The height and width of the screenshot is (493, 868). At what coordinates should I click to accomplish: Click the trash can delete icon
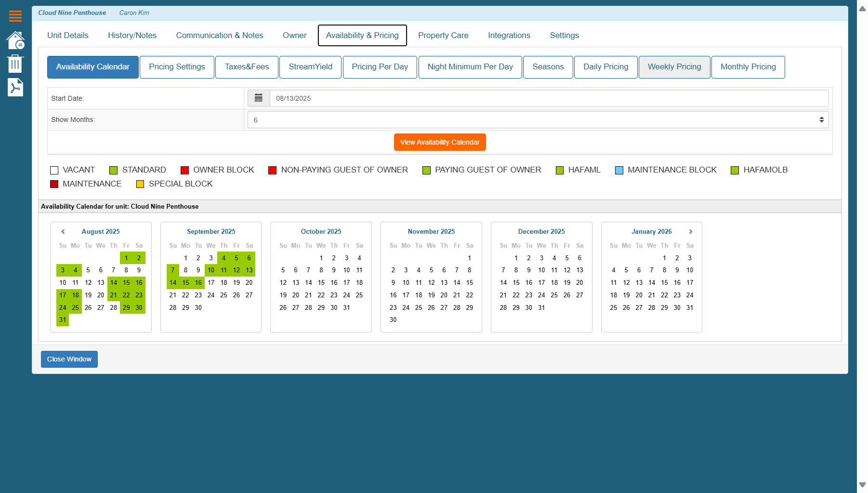pyautogui.click(x=15, y=64)
